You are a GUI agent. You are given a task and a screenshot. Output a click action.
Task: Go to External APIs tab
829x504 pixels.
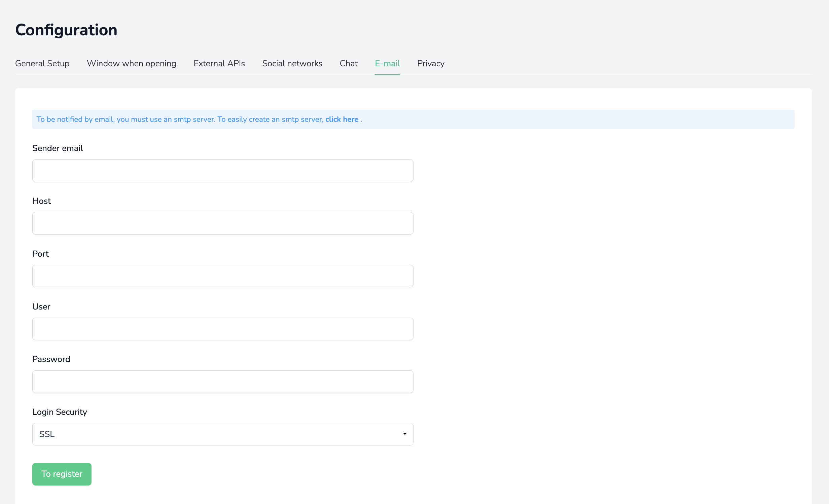(x=219, y=63)
